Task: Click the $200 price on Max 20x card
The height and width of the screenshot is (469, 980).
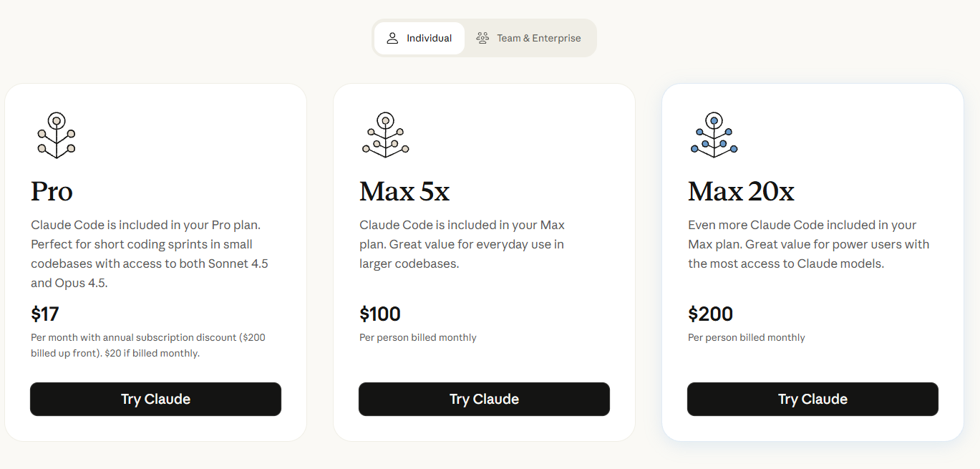Action: coord(710,314)
